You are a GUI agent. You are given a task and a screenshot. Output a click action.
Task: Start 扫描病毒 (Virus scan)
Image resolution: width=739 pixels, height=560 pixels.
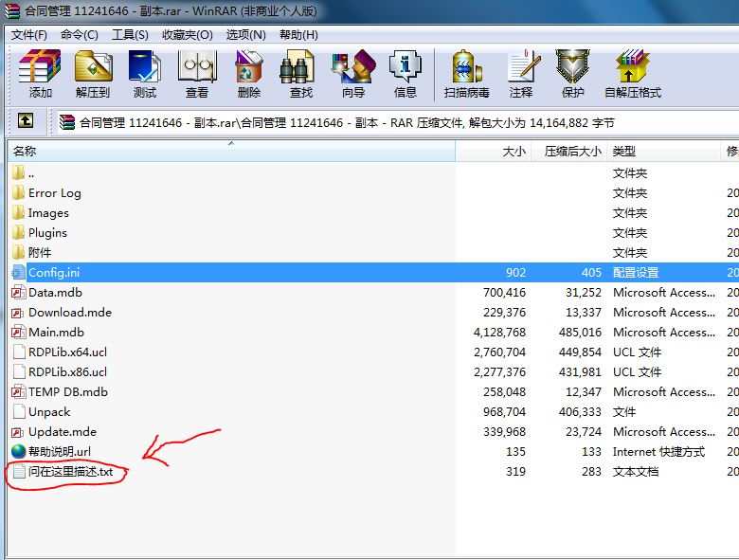coord(466,66)
